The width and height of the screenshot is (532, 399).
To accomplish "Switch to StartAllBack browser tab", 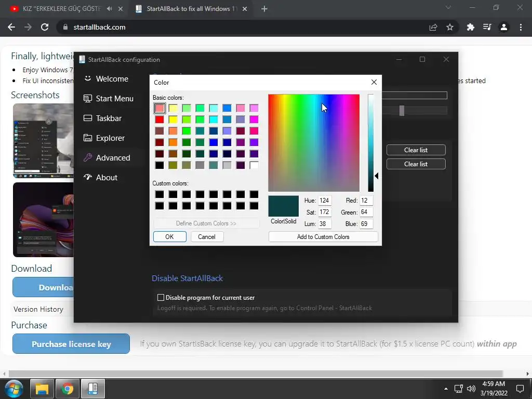I will point(191,9).
